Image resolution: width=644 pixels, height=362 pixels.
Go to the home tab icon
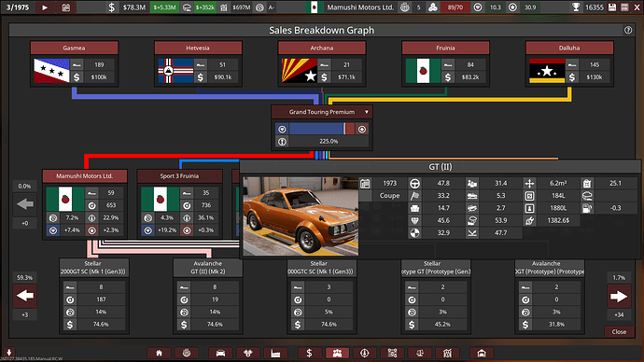pyautogui.click(x=159, y=353)
